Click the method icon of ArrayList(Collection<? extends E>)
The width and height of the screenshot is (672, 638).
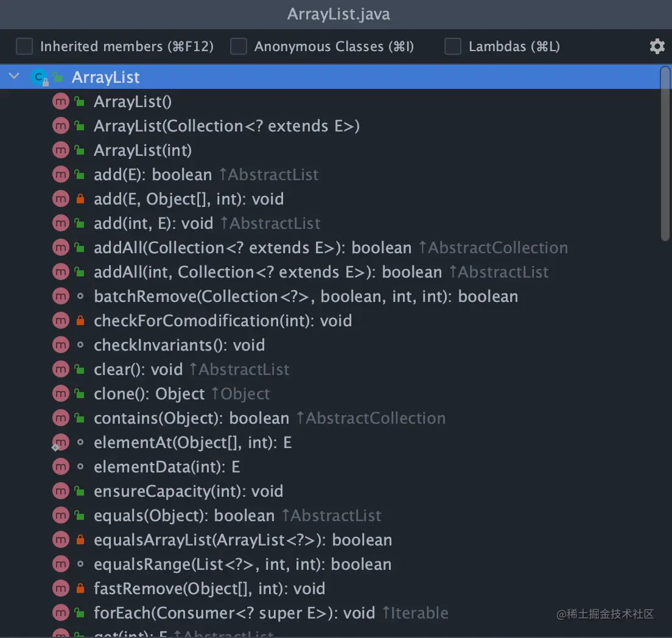click(x=60, y=126)
